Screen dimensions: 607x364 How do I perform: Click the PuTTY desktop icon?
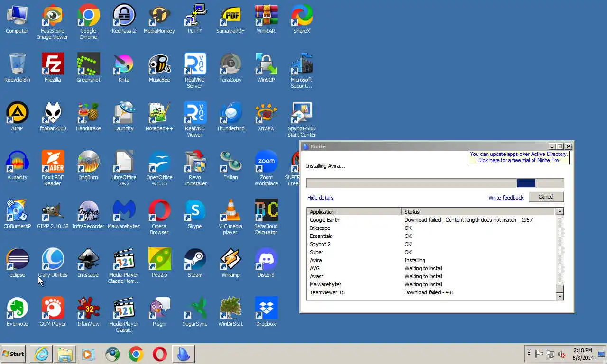195,19
